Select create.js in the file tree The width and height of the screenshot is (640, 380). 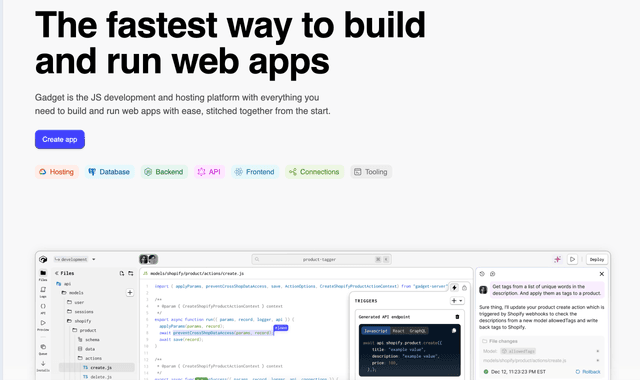[97, 368]
